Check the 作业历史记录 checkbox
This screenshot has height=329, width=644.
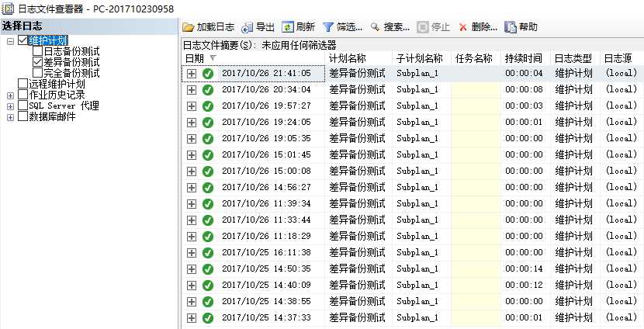click(x=23, y=95)
